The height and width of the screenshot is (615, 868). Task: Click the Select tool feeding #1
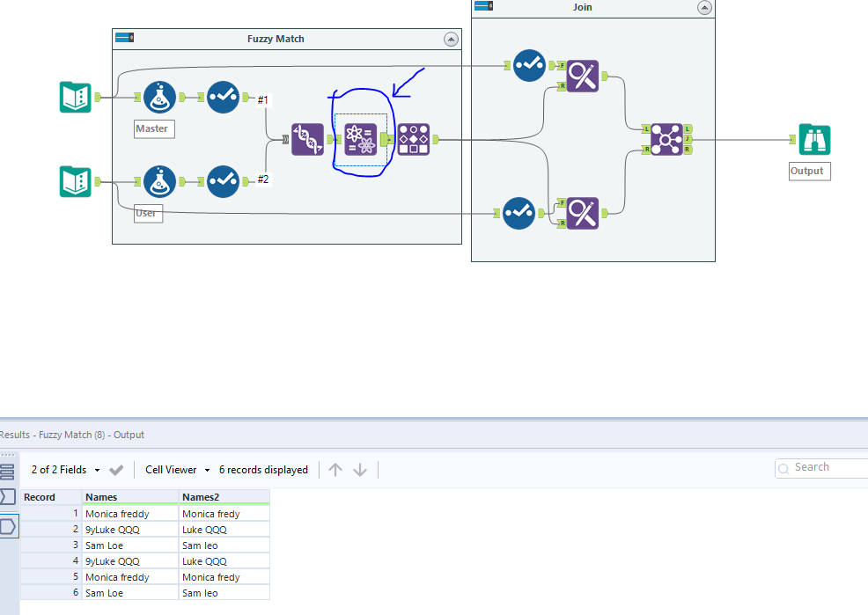tap(223, 98)
